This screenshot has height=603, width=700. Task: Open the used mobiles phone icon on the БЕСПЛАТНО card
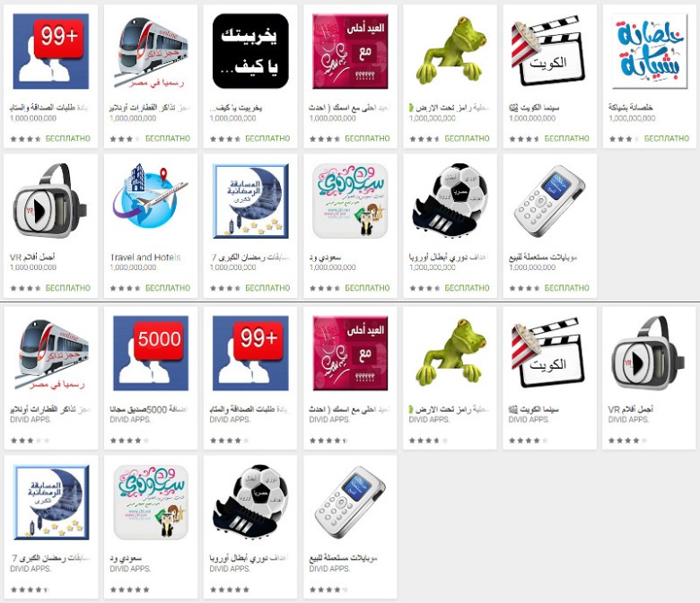coord(549,200)
